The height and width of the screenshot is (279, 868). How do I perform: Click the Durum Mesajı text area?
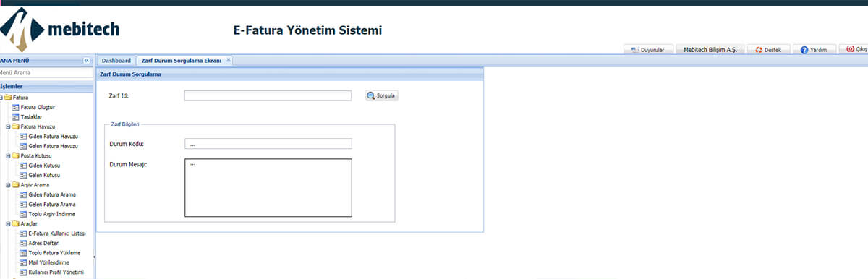pyautogui.click(x=268, y=188)
